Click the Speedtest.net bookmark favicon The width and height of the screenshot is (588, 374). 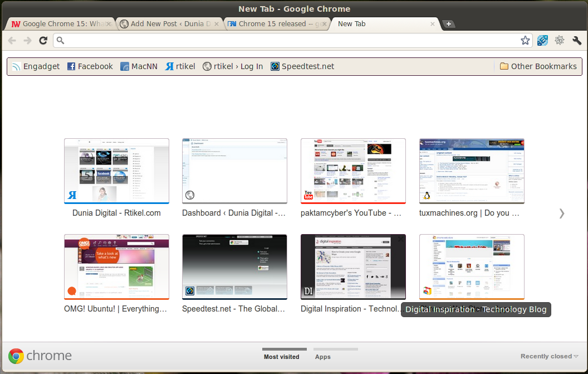coord(275,66)
